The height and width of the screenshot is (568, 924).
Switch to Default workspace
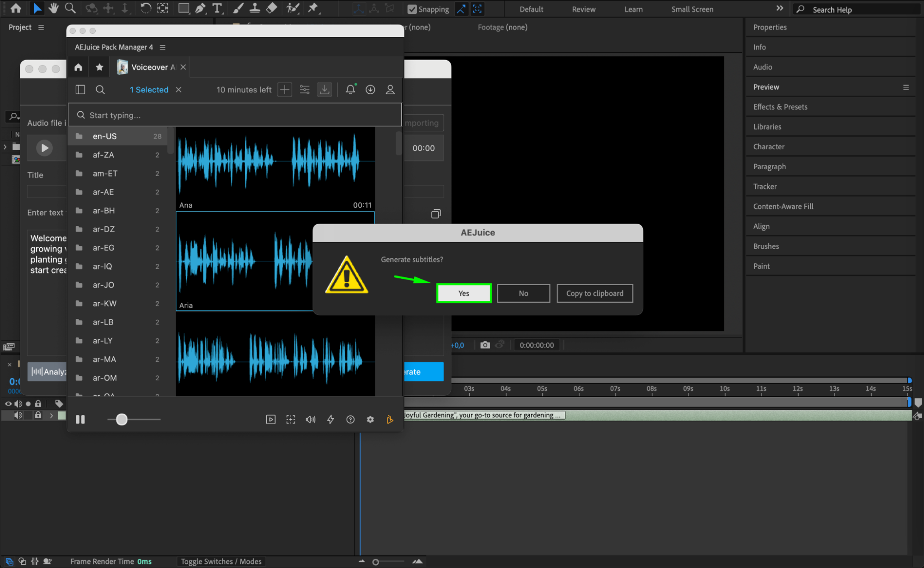coord(531,9)
